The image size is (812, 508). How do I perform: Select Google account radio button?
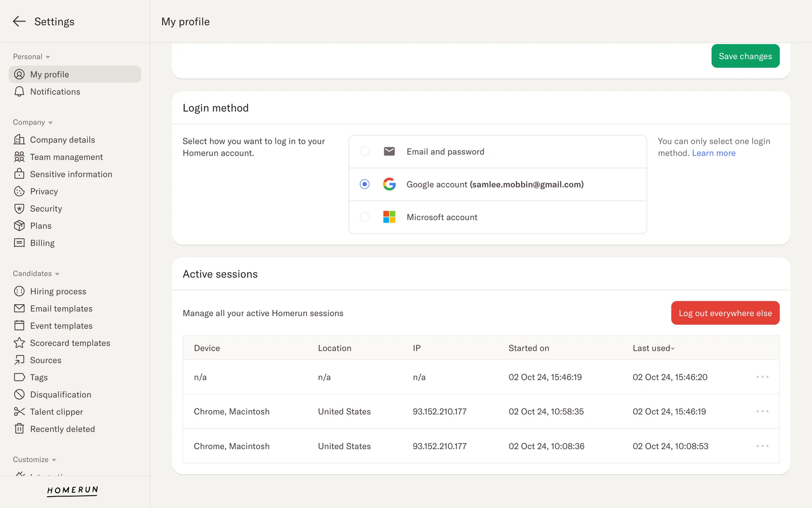coord(365,184)
